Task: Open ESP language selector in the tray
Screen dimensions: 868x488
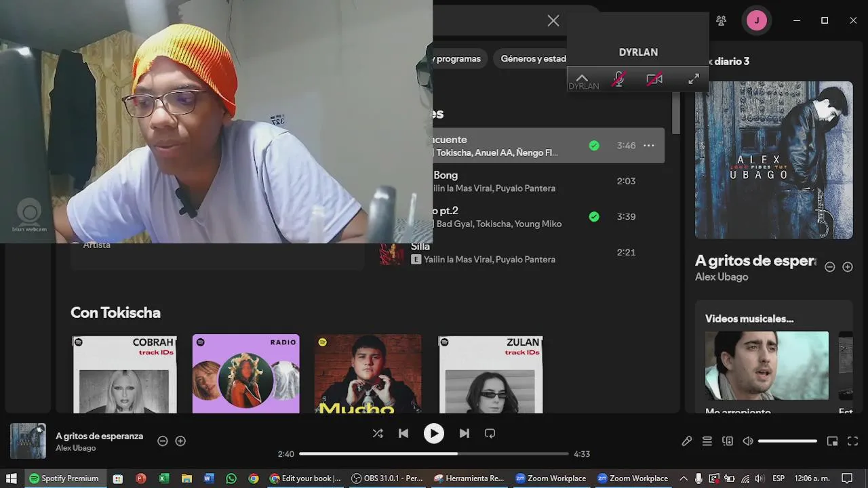Action: (x=778, y=479)
